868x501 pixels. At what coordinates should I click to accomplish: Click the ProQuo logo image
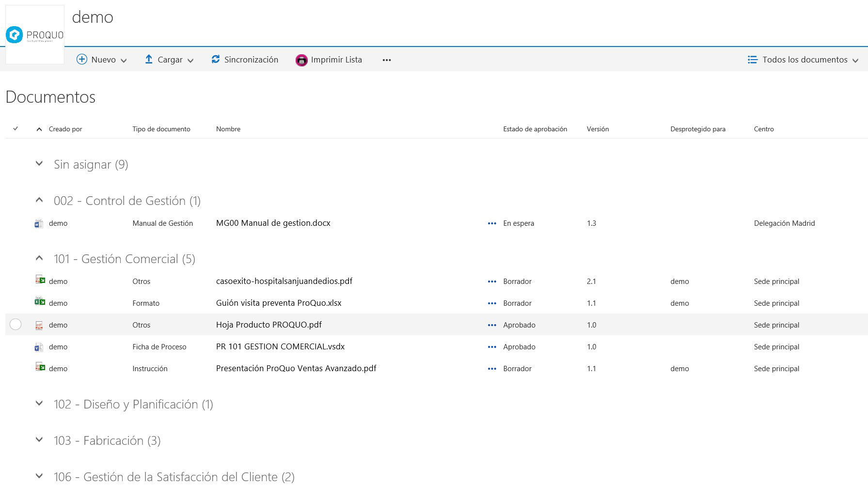(34, 35)
